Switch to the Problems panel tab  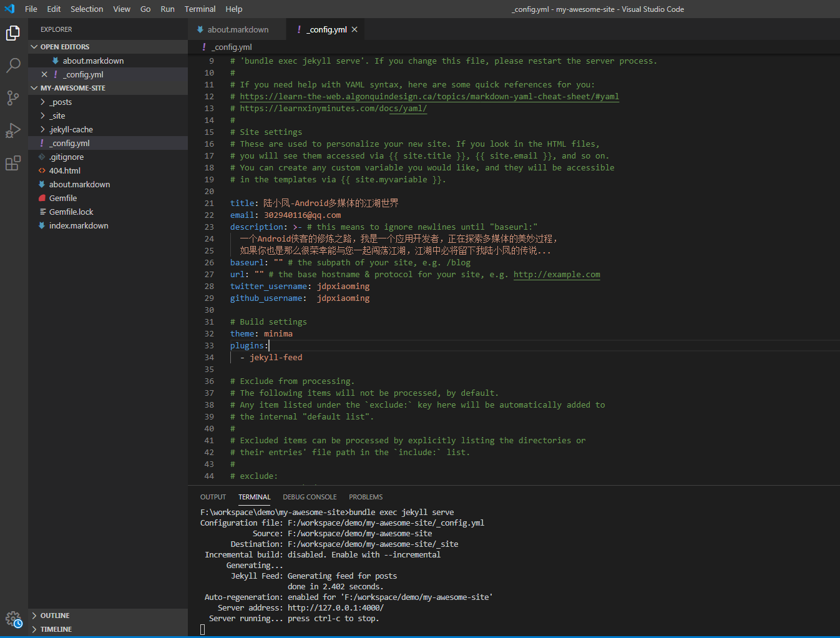(366, 497)
